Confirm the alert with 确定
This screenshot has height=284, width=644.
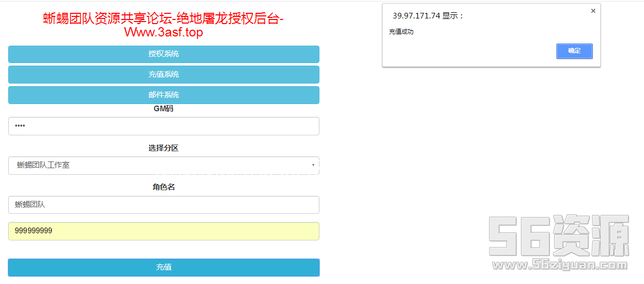(574, 51)
